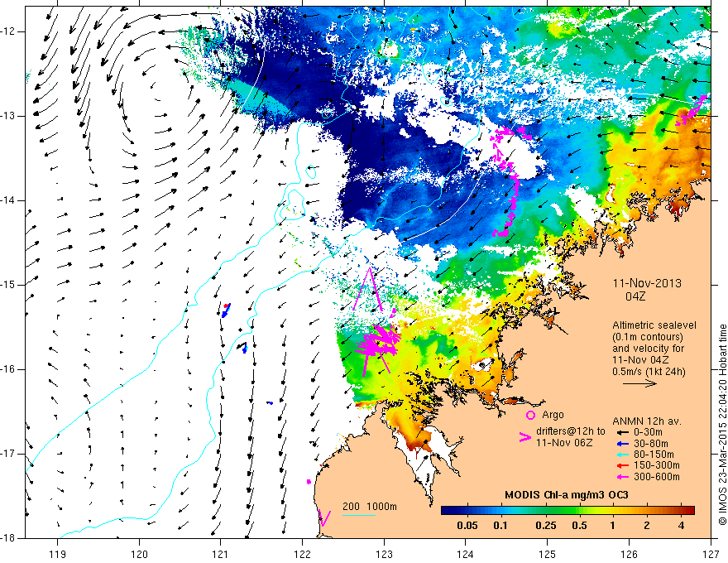Click the '11-Nov 06Z' legend text
The height and width of the screenshot is (563, 728).
[x=564, y=443]
